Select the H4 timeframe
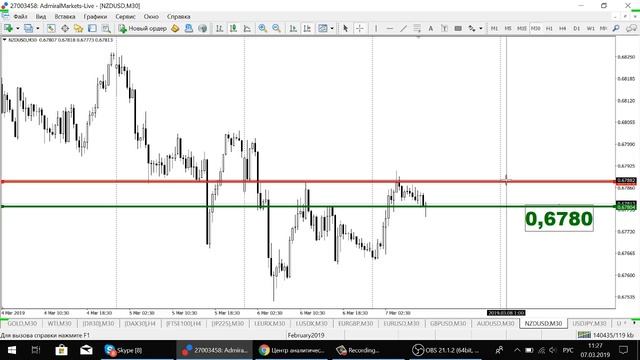 pyautogui.click(x=562, y=28)
